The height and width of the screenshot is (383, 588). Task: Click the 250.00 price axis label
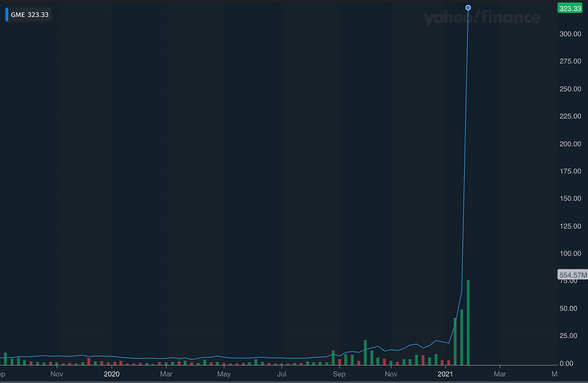pyautogui.click(x=570, y=89)
